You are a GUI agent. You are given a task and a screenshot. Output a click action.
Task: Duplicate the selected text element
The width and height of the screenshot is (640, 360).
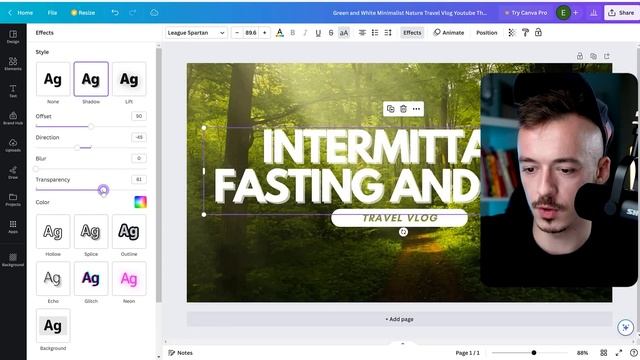click(x=390, y=109)
